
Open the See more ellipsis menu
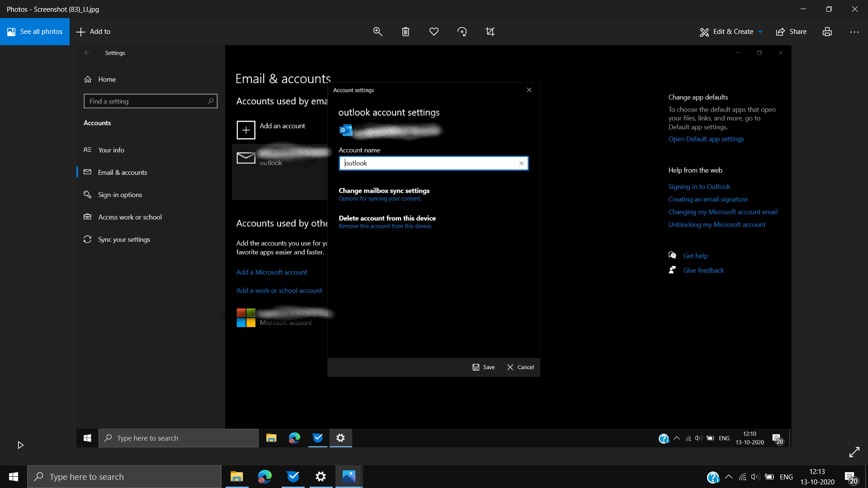854,32
